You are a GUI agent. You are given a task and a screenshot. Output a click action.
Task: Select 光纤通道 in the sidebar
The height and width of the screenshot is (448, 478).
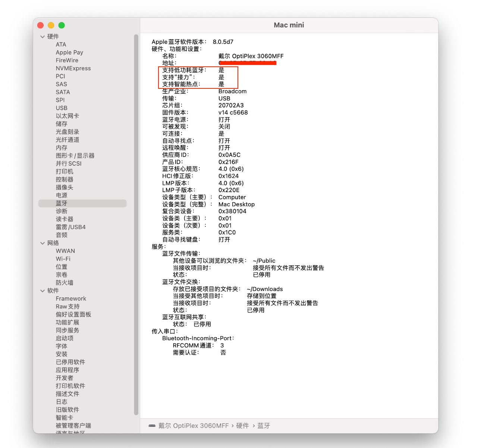click(x=67, y=140)
